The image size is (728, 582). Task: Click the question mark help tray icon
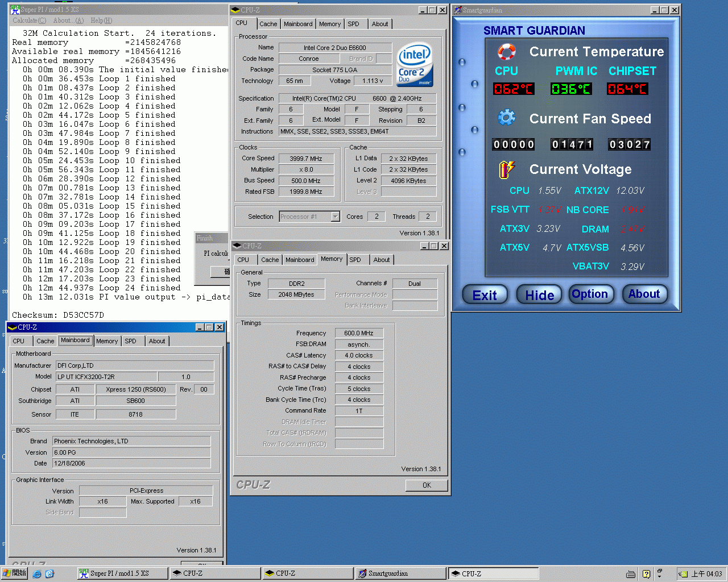point(646,574)
